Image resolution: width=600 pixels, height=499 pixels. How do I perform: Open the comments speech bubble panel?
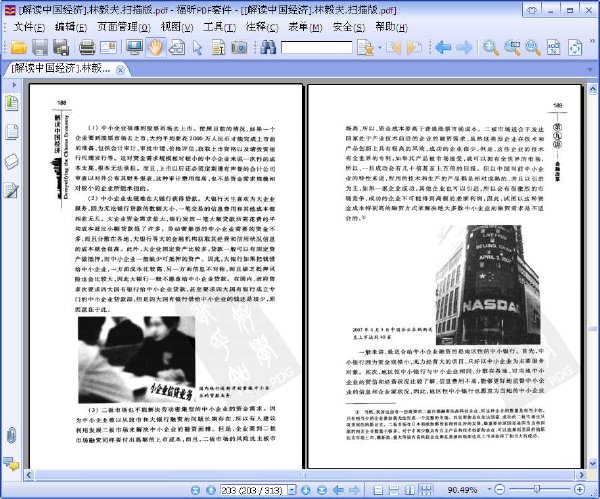click(11, 464)
